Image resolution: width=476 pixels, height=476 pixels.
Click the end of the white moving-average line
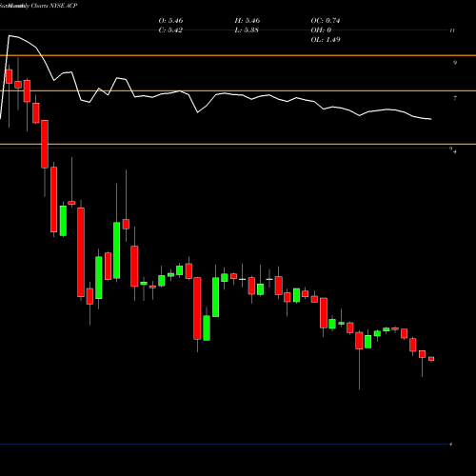coord(430,119)
